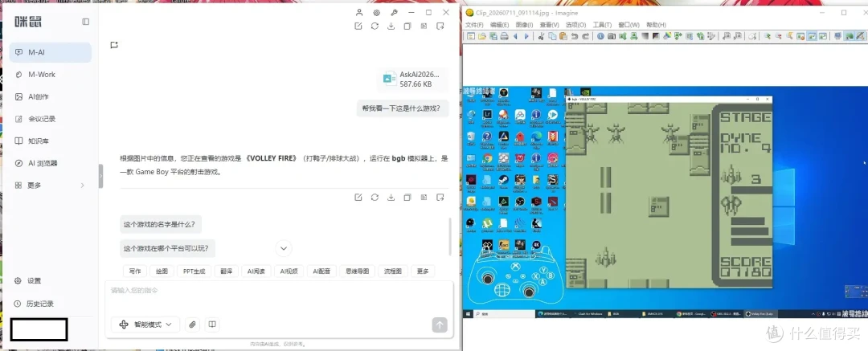868x351 pixels.
Task: Choose the 思维导图 quick action chip
Action: pos(357,271)
